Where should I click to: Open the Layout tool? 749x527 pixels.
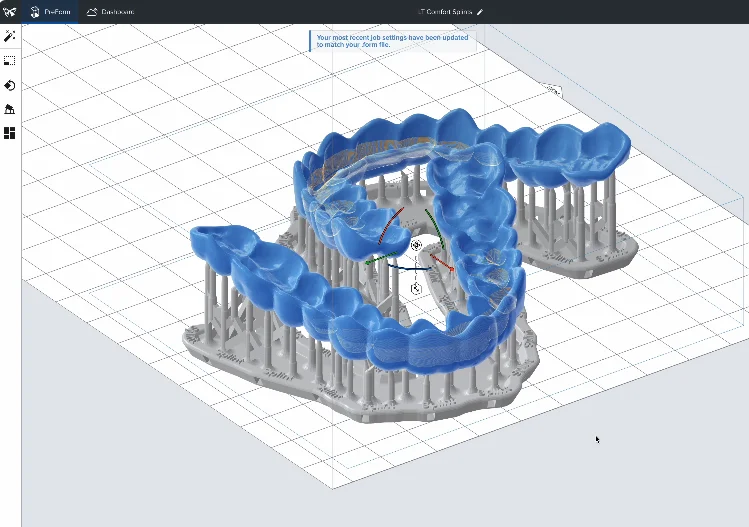click(10, 133)
